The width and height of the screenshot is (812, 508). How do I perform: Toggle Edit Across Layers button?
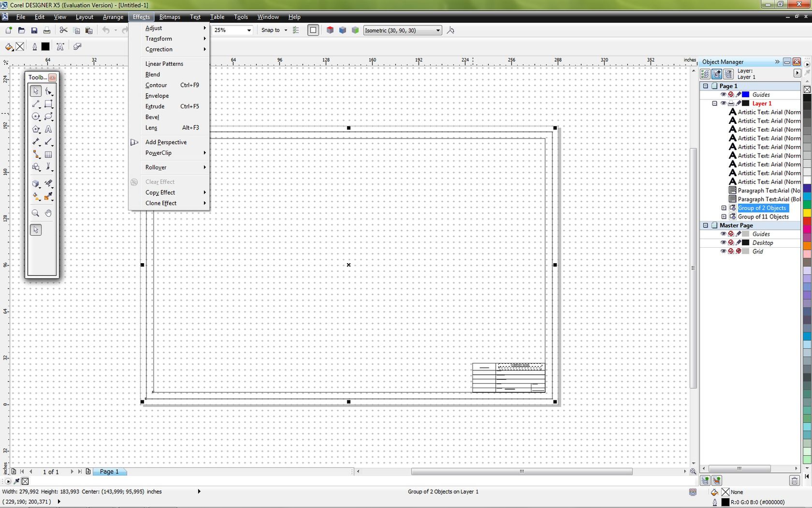tap(717, 74)
